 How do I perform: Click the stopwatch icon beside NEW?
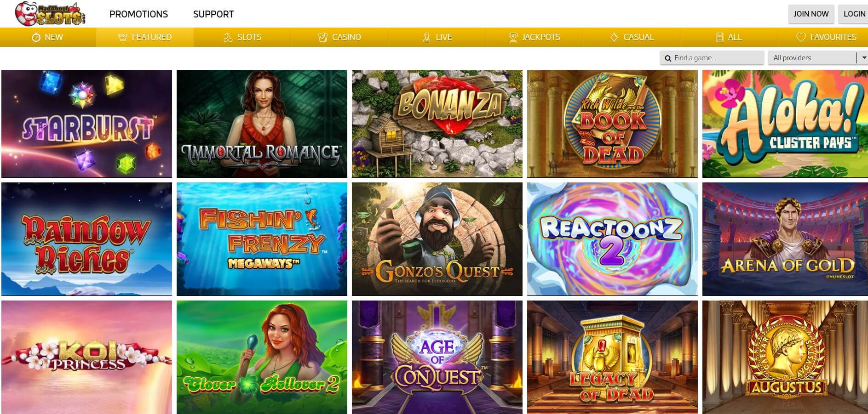(x=36, y=37)
